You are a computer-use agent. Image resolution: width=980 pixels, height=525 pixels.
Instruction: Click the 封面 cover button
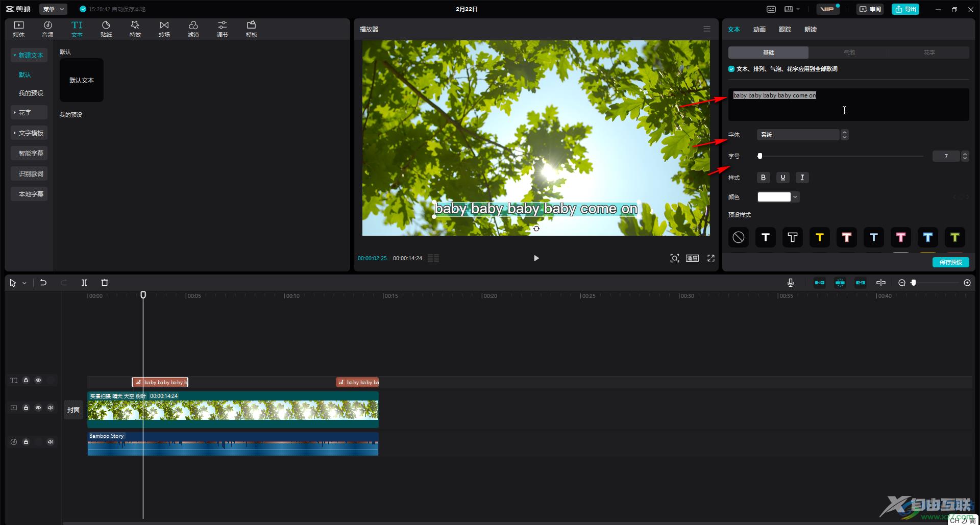click(x=73, y=410)
